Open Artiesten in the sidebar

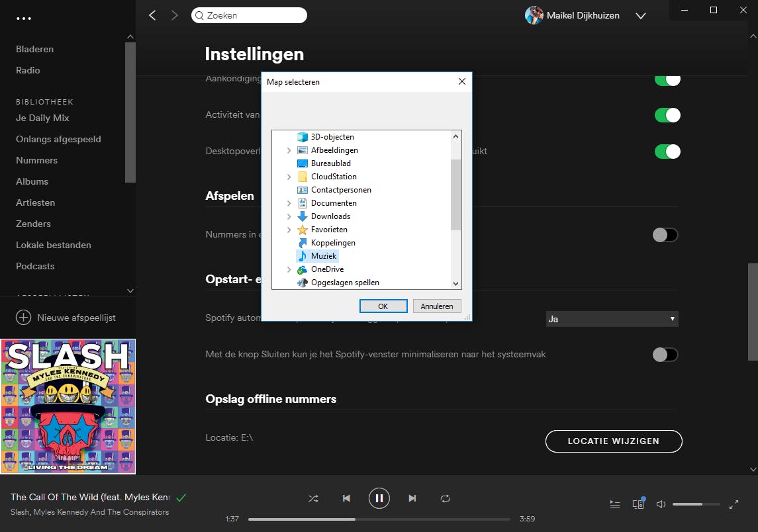tap(36, 203)
